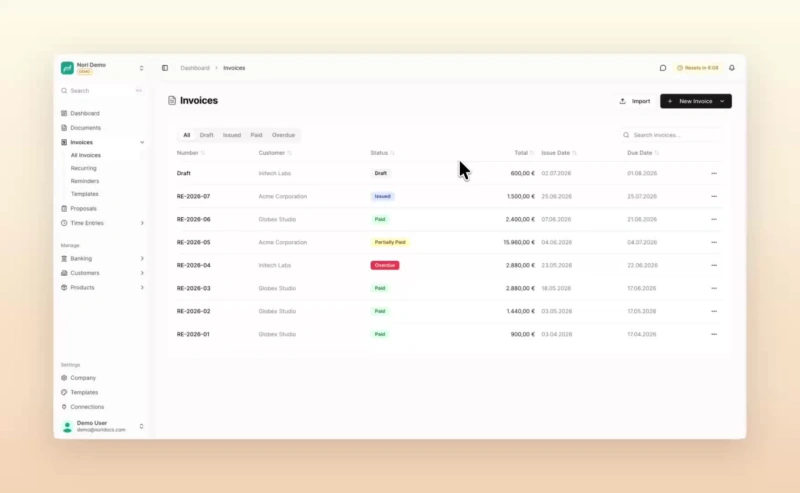Click the Documents icon in sidebar
The image size is (800, 493).
click(64, 128)
